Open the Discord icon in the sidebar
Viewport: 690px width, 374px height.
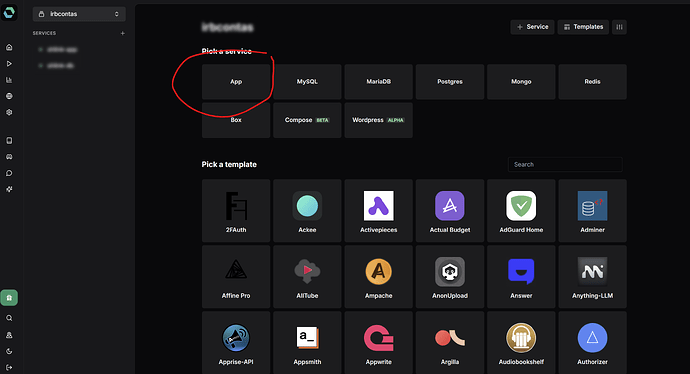pyautogui.click(x=9, y=157)
